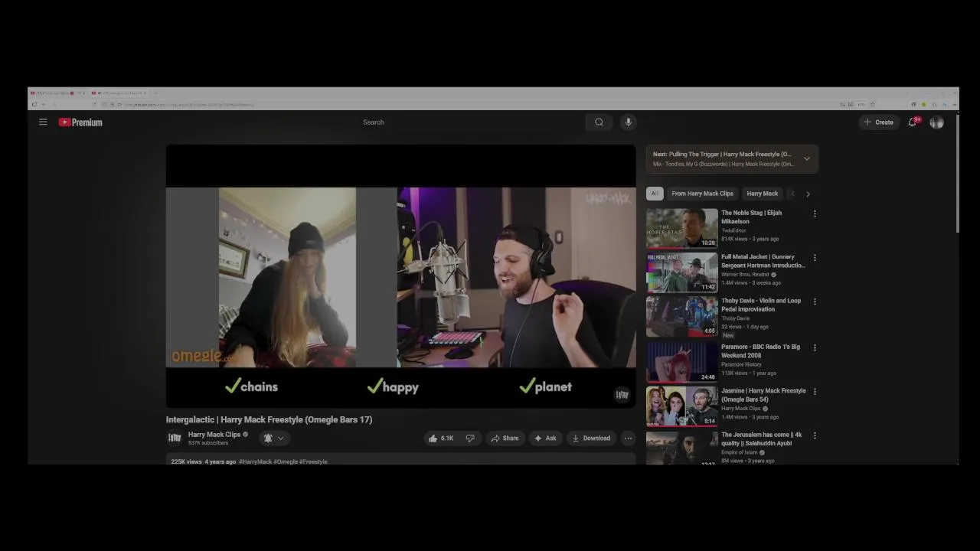Focus the YouTube Search input field
This screenshot has height=551, width=980.
(x=469, y=122)
